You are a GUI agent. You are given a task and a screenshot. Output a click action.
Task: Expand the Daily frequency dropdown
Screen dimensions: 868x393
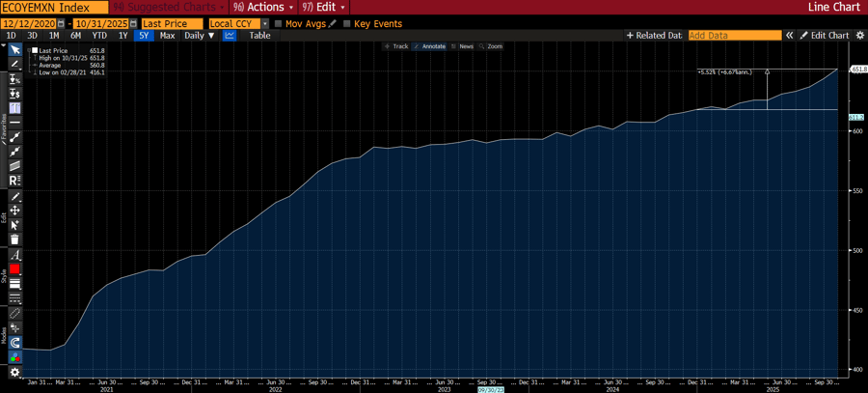pos(199,36)
